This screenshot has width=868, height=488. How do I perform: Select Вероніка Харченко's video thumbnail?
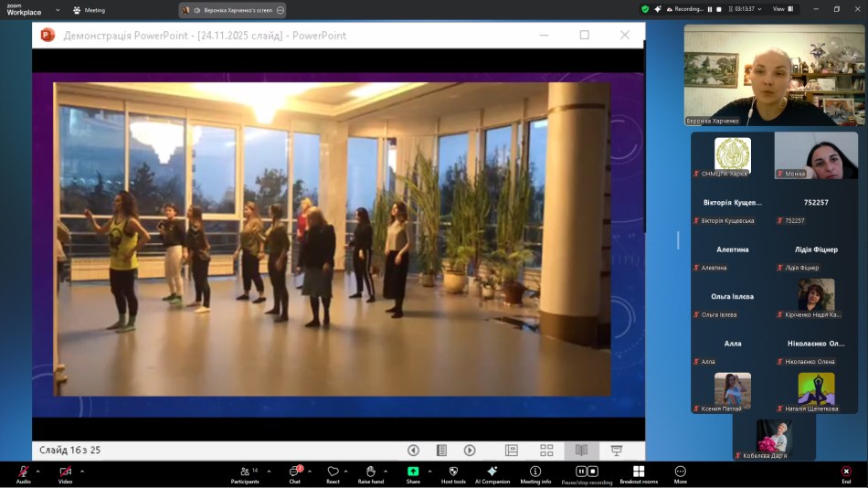tap(774, 75)
